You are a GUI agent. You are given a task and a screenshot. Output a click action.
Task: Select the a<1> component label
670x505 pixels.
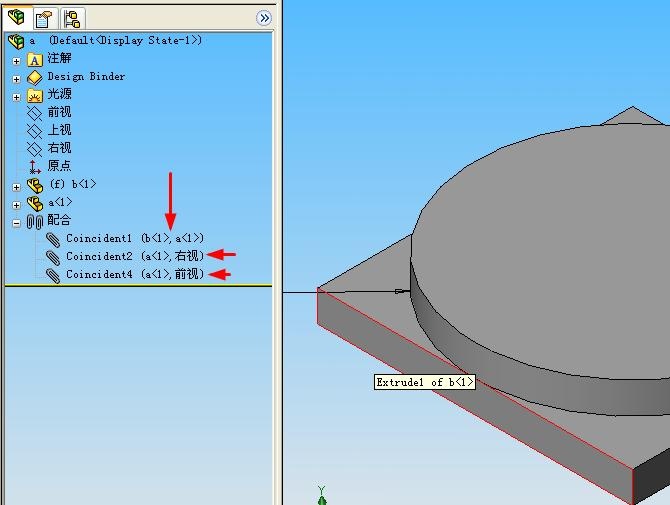point(60,202)
